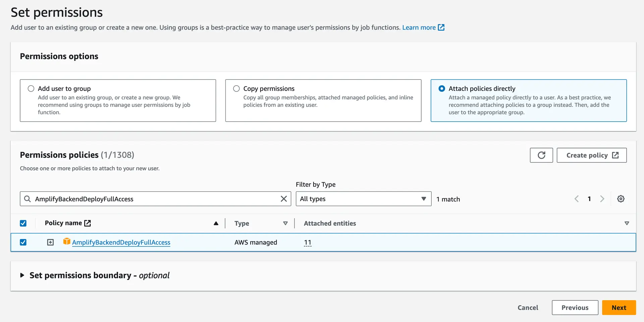Click the orange Amplify policy box icon
The width and height of the screenshot is (644, 322).
[x=67, y=241]
